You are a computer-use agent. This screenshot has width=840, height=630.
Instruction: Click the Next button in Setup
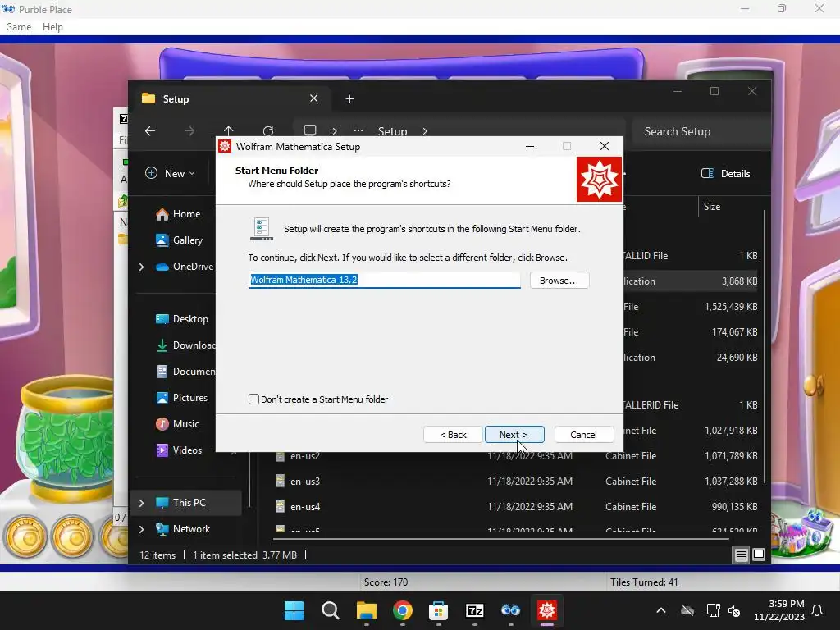[514, 435]
